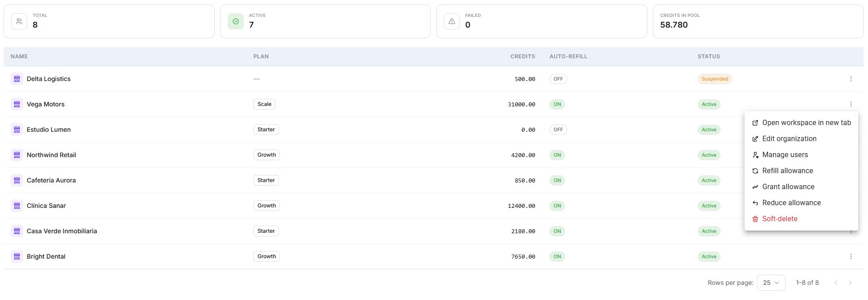Viewport: 868px width, 300px height.
Task: Click the Delta Logistics organization icon
Action: pyautogui.click(x=17, y=79)
